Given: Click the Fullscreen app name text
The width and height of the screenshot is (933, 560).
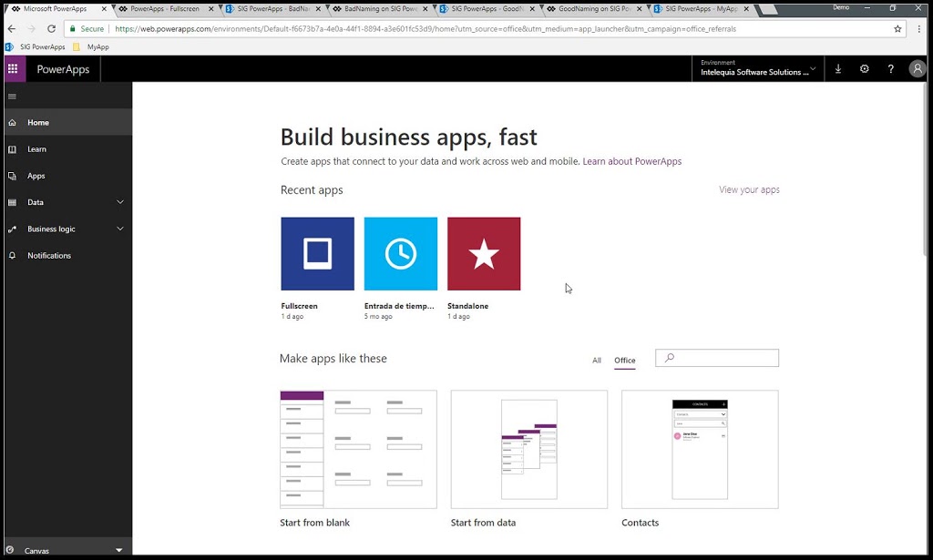Looking at the screenshot, I should click(299, 306).
